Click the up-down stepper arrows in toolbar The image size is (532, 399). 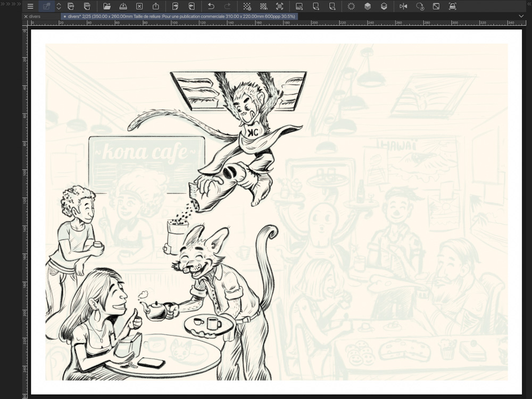59,6
